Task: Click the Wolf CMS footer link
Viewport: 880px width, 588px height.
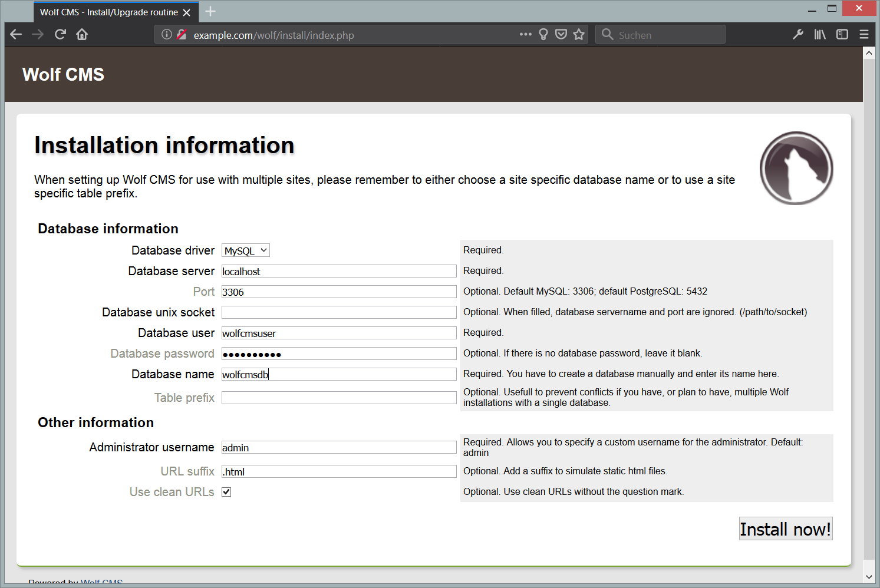Action: tap(101, 583)
